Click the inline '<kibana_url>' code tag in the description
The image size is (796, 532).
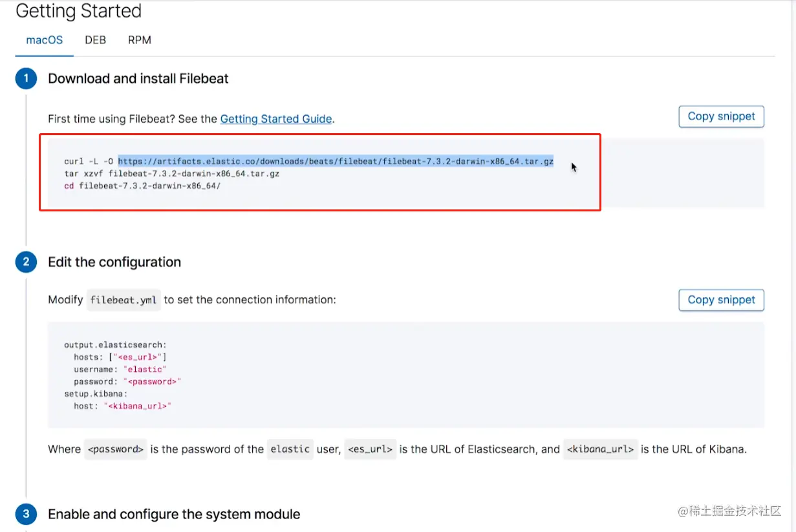pos(601,449)
